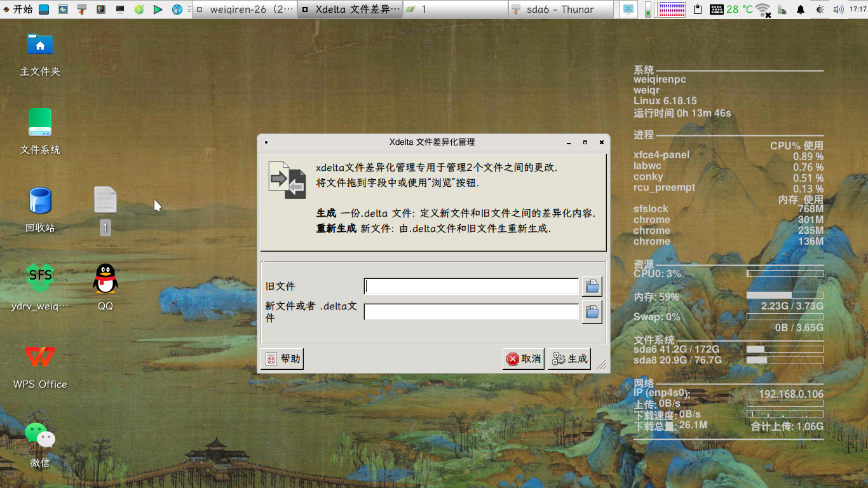868x488 pixels.
Task: Open the 主文件夹 home folder desktop icon
Action: pyautogui.click(x=40, y=54)
